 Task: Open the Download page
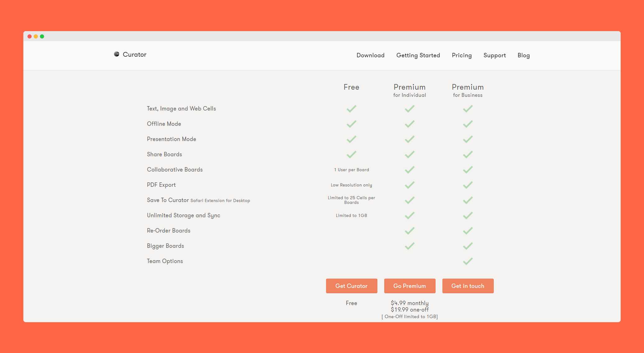point(371,55)
